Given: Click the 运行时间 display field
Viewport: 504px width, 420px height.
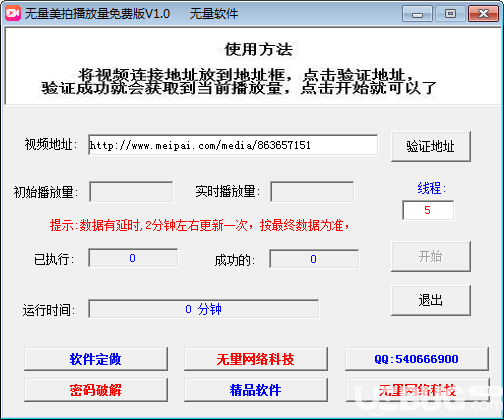Looking at the screenshot, I should [204, 309].
